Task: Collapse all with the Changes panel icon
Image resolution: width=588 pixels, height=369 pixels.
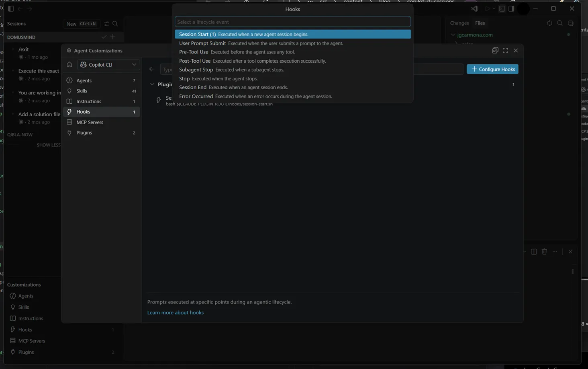Action: pyautogui.click(x=570, y=23)
